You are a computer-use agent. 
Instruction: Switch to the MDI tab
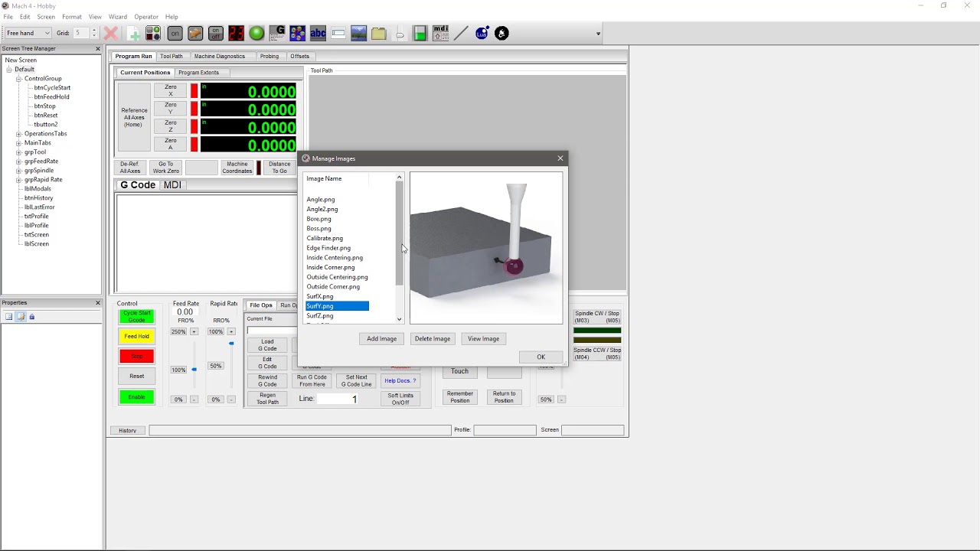pos(172,185)
